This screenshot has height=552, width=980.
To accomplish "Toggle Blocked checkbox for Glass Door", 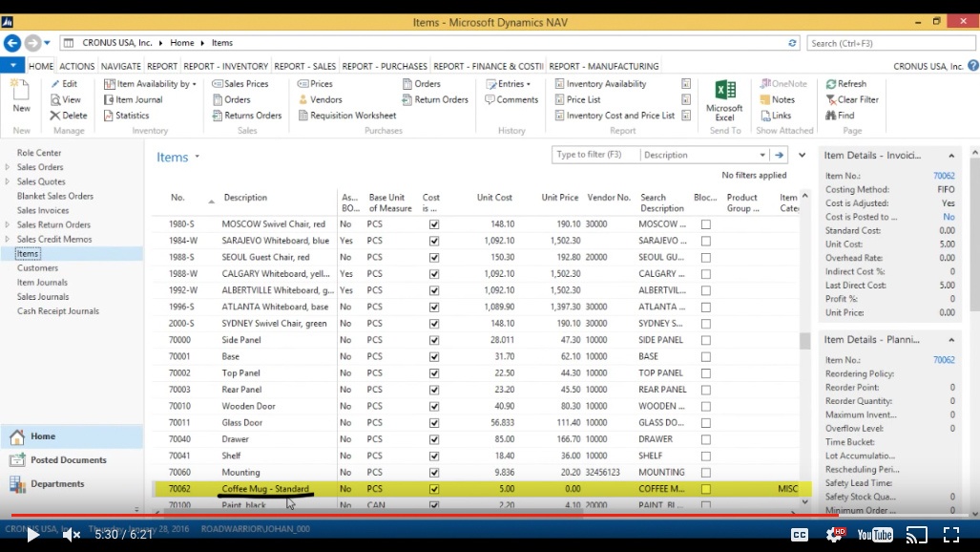I will click(x=705, y=423).
